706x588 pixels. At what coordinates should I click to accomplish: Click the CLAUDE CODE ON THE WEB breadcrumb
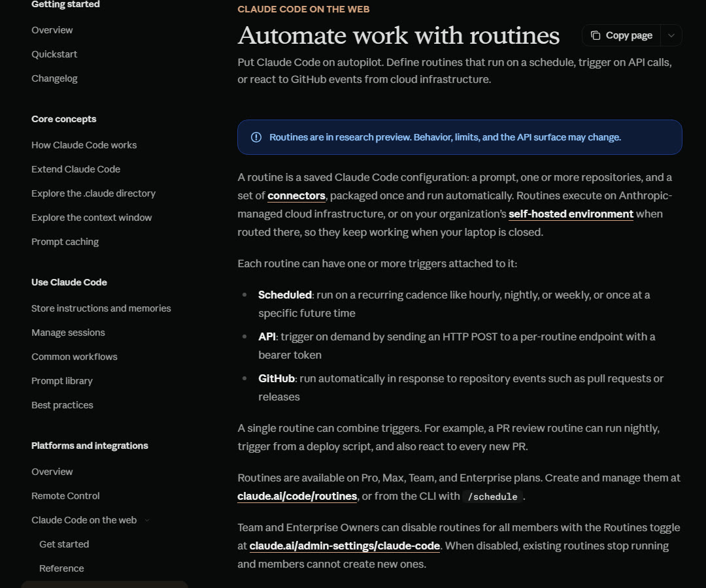[303, 9]
